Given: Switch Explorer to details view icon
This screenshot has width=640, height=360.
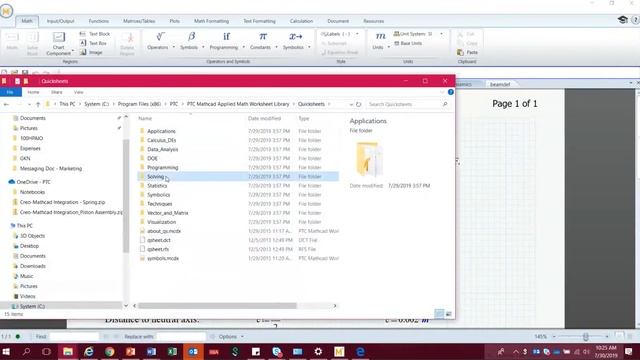Looking at the screenshot, I should (x=439, y=314).
